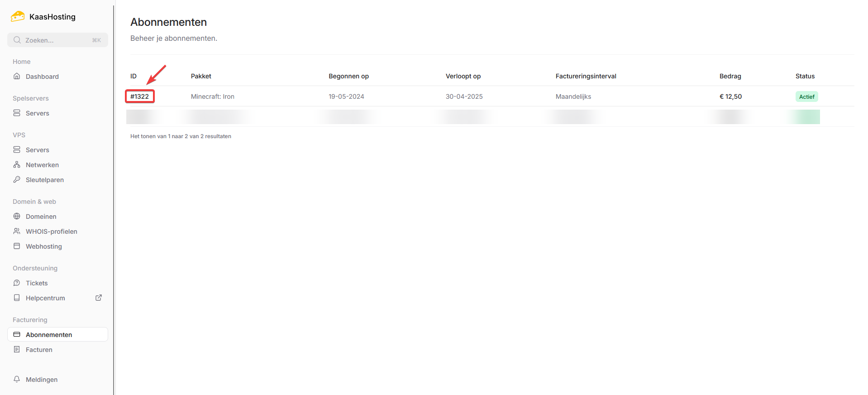Image resolution: width=868 pixels, height=395 pixels.
Task: Click the Netwerken network icon
Action: coord(17,165)
